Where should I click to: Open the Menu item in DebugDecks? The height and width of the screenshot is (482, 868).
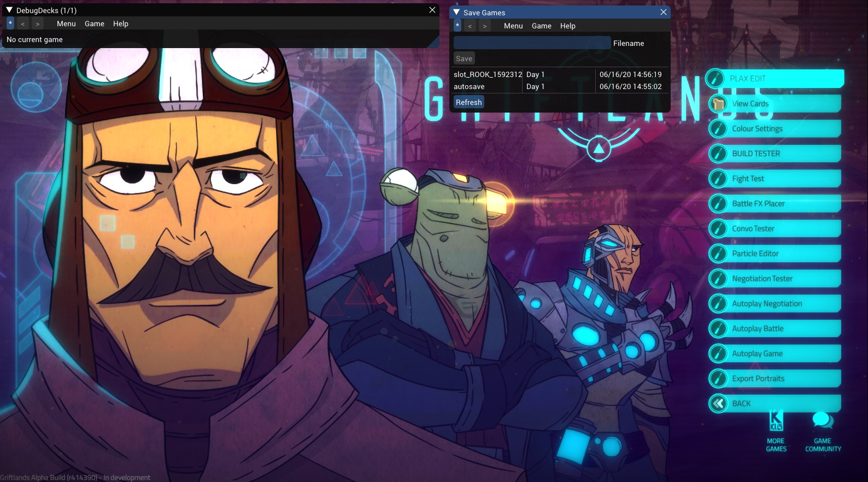pos(66,23)
